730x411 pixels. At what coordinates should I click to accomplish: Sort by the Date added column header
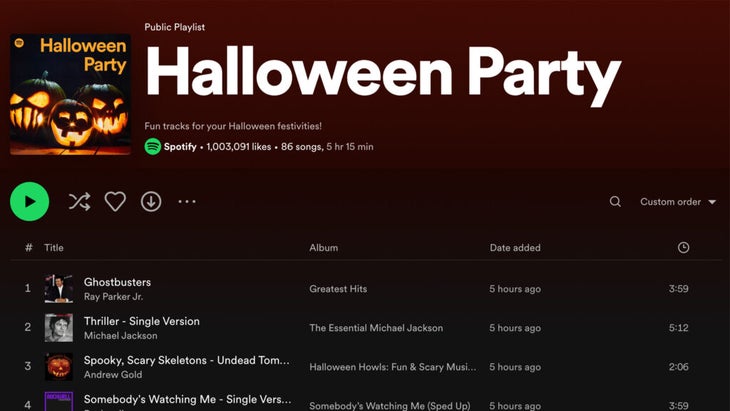coord(515,248)
